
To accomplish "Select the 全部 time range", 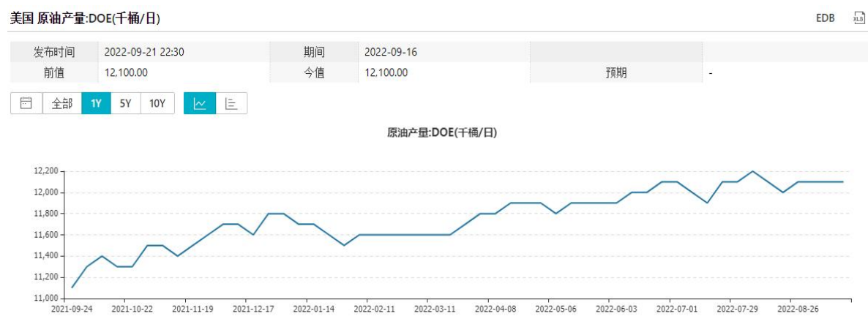I will (61, 103).
